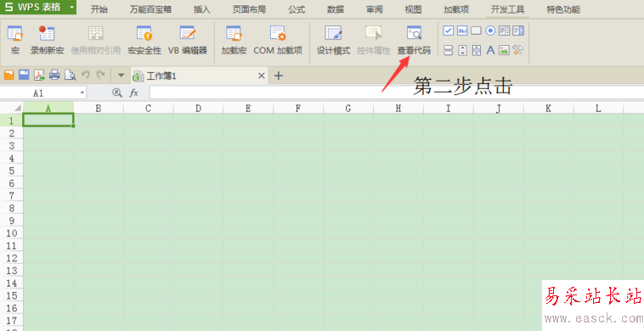Go to the 视图 tab
This screenshot has width=644, height=331.
pyautogui.click(x=413, y=9)
